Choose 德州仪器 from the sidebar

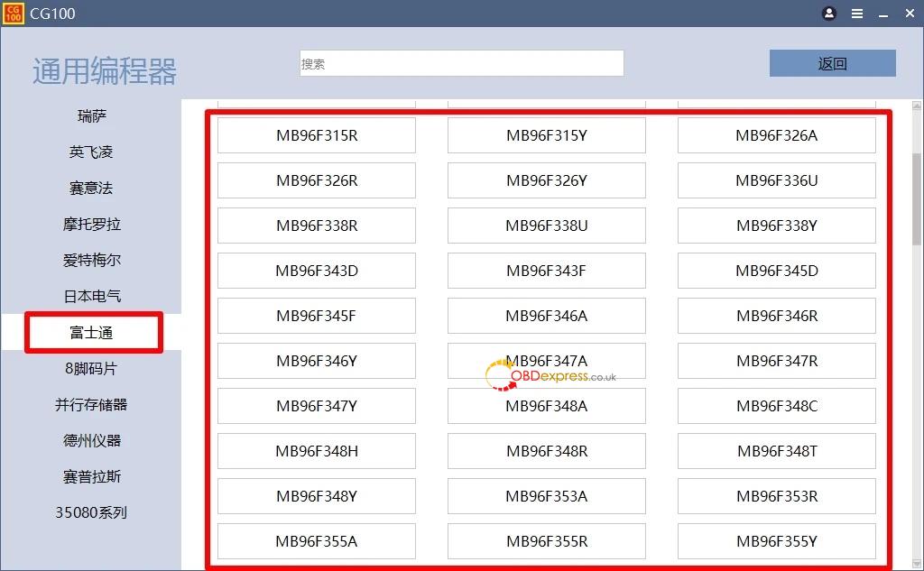[91, 441]
